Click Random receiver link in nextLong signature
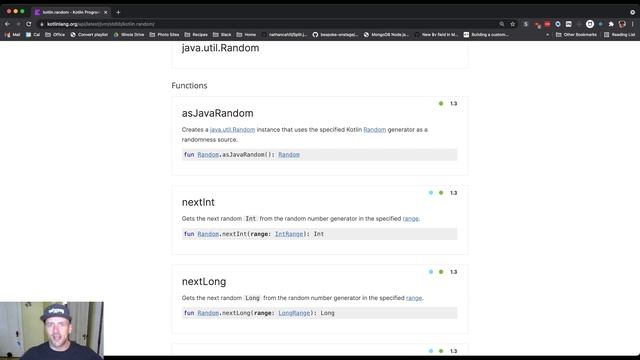 (x=208, y=313)
